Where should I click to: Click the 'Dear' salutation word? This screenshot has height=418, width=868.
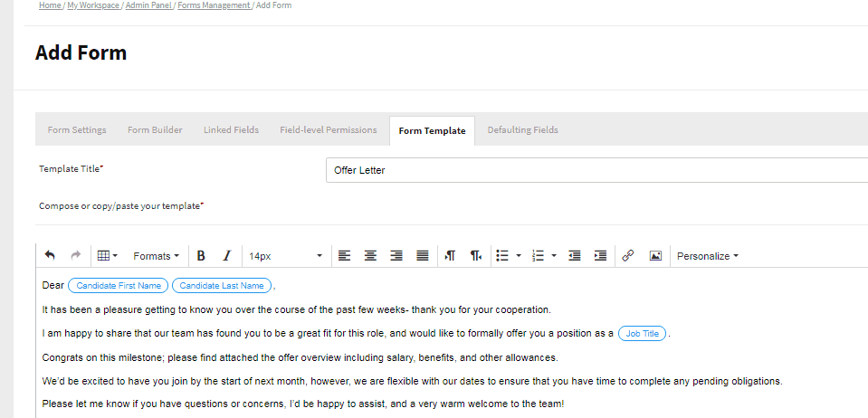point(53,286)
